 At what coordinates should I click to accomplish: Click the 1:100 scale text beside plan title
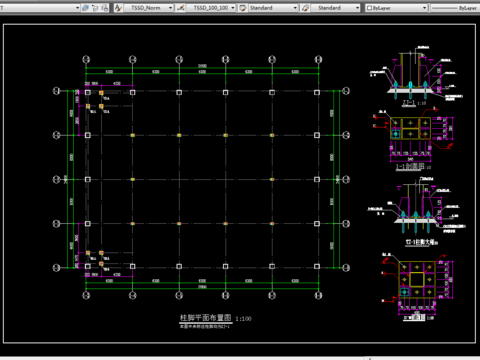(x=243, y=319)
